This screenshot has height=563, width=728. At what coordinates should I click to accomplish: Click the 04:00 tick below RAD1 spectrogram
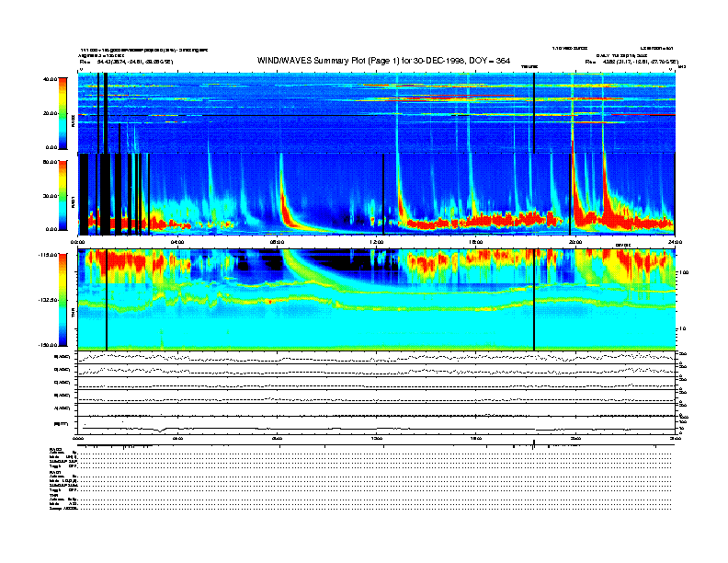[x=177, y=242]
